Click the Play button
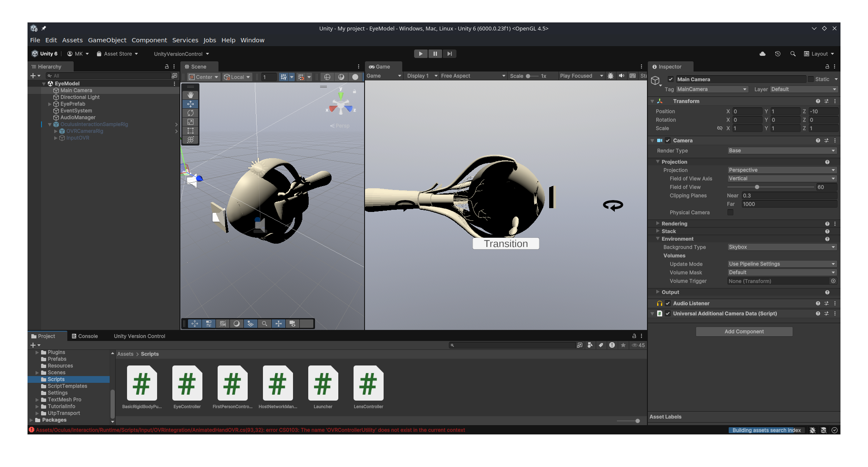868x467 pixels. click(x=420, y=54)
